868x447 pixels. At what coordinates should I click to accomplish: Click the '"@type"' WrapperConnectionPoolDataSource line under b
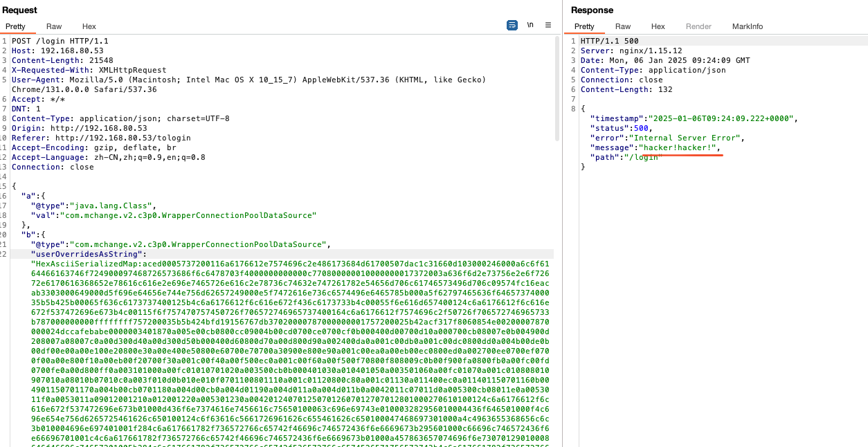(x=181, y=244)
